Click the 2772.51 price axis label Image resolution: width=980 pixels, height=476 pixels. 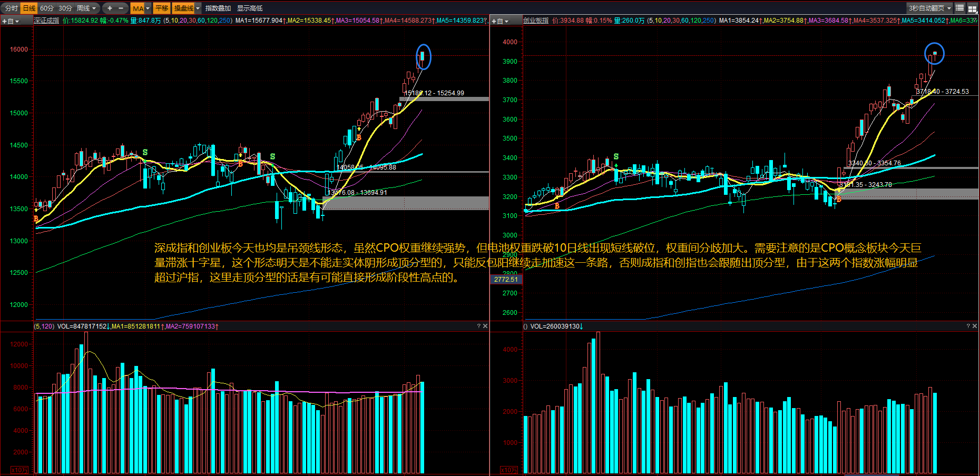506,279
